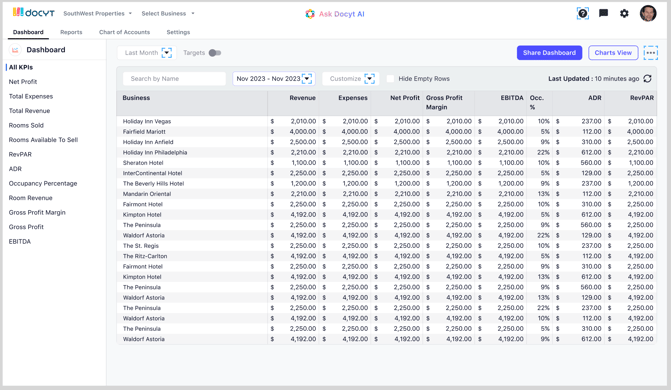This screenshot has width=671, height=390.
Task: Select ADR in sidebar
Action: tap(15, 169)
